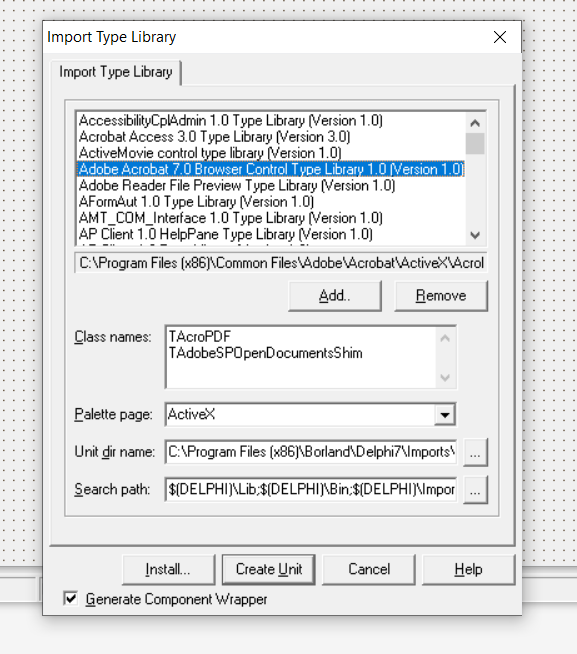The height and width of the screenshot is (654, 577).
Task: Click Class names scroll up arrow
Action: 445,338
